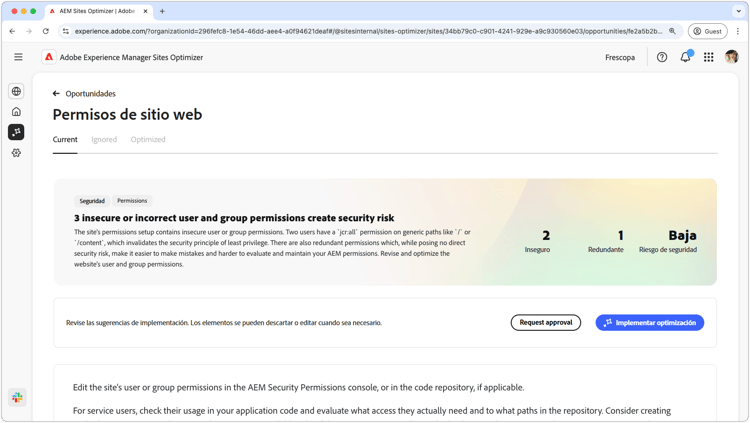Open a new browser tab with plus
Viewport: 750px width, 423px height.
point(162,11)
